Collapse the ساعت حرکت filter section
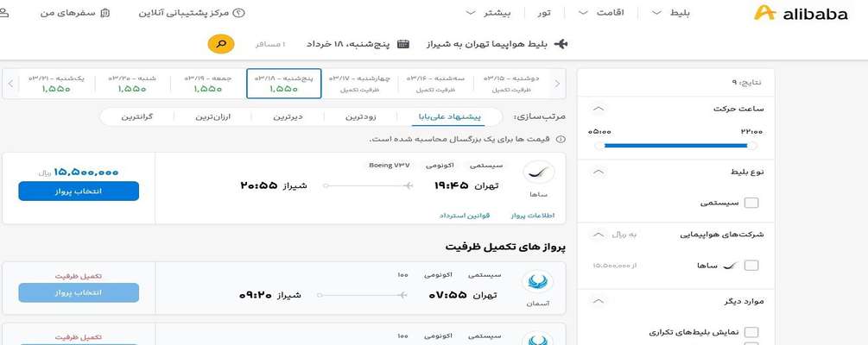This screenshot has height=345, width=868. (x=599, y=109)
